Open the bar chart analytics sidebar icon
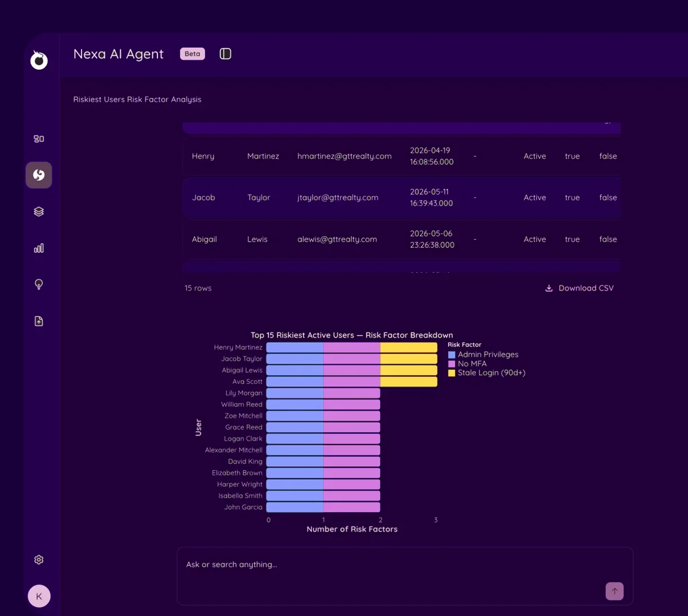The height and width of the screenshot is (616, 688). pyautogui.click(x=39, y=248)
